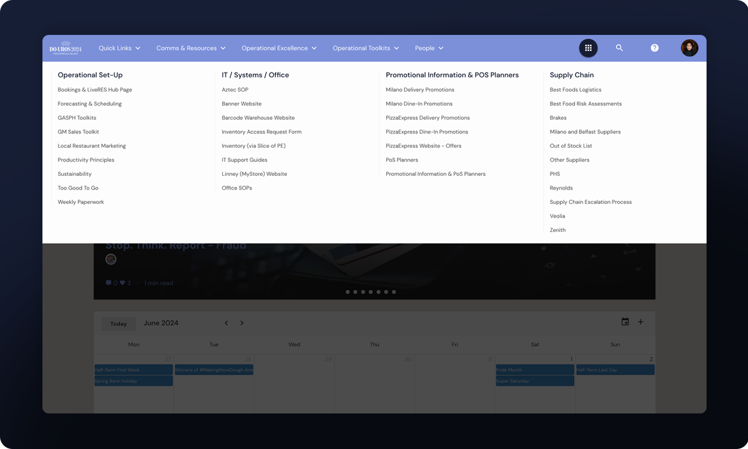
Task: Click the search magnifier icon
Action: tap(619, 48)
